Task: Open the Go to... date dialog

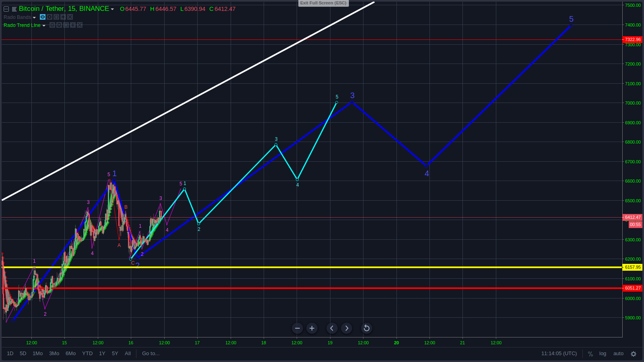Action: [151, 354]
